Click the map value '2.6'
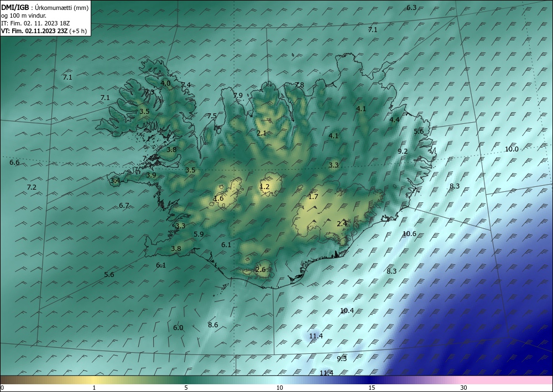The image size is (553, 392). click(260, 270)
